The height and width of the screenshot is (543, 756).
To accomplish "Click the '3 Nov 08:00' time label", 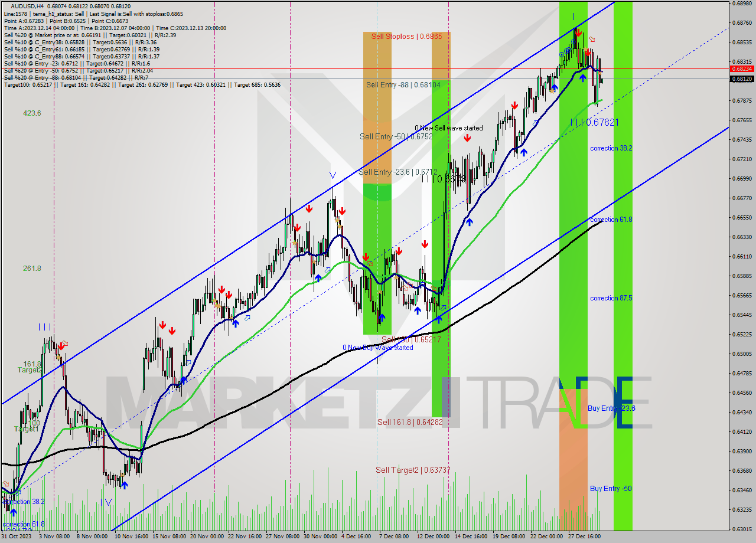I will coord(55,537).
